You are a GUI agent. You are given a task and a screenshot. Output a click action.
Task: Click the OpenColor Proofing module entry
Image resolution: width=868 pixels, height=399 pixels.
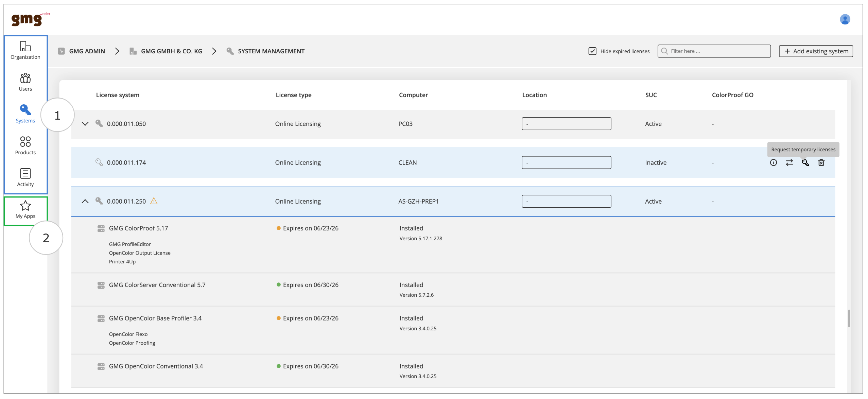pyautogui.click(x=132, y=343)
